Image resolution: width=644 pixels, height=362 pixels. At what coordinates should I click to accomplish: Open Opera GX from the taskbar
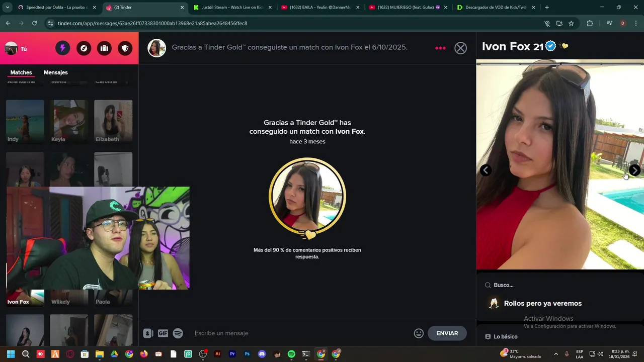click(x=70, y=354)
